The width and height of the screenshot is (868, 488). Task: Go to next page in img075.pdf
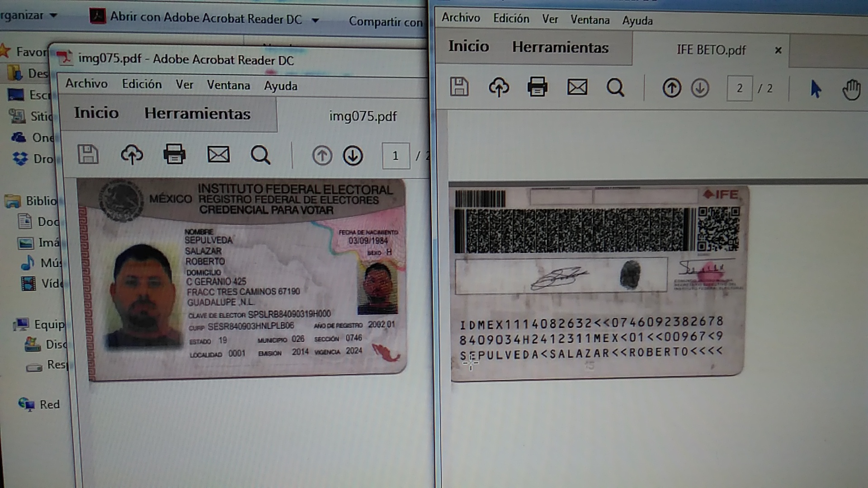click(x=353, y=156)
